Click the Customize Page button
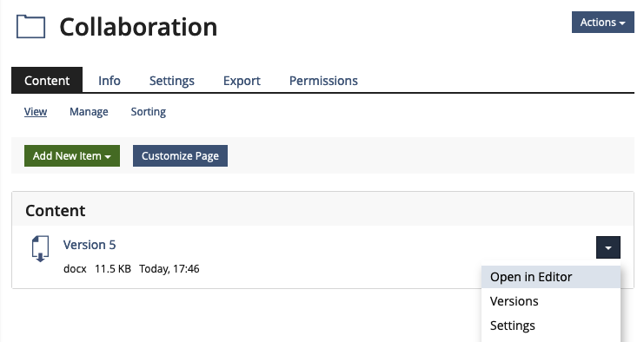This screenshot has width=644, height=342. tap(180, 156)
